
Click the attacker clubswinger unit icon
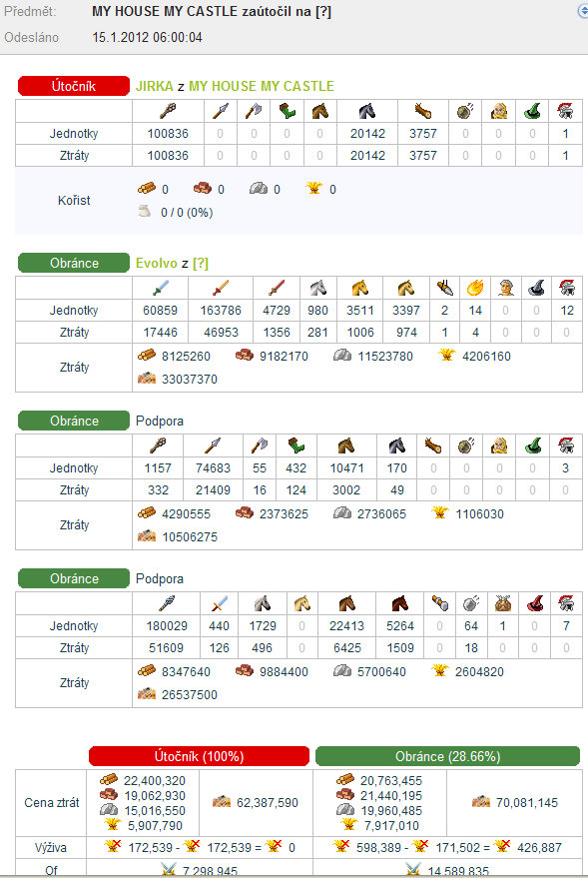[168, 111]
